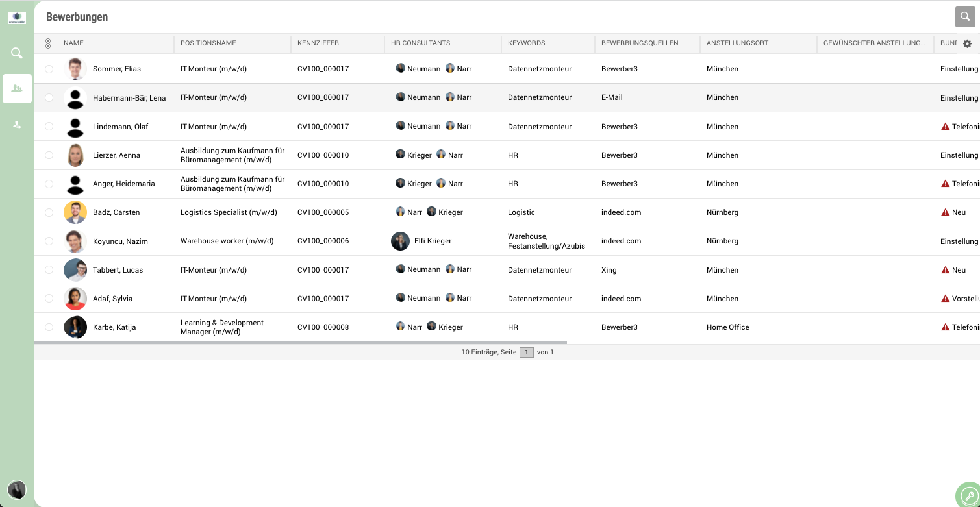This screenshot has height=507, width=980.
Task: Click the select-all rows icon in header
Action: coord(48,43)
